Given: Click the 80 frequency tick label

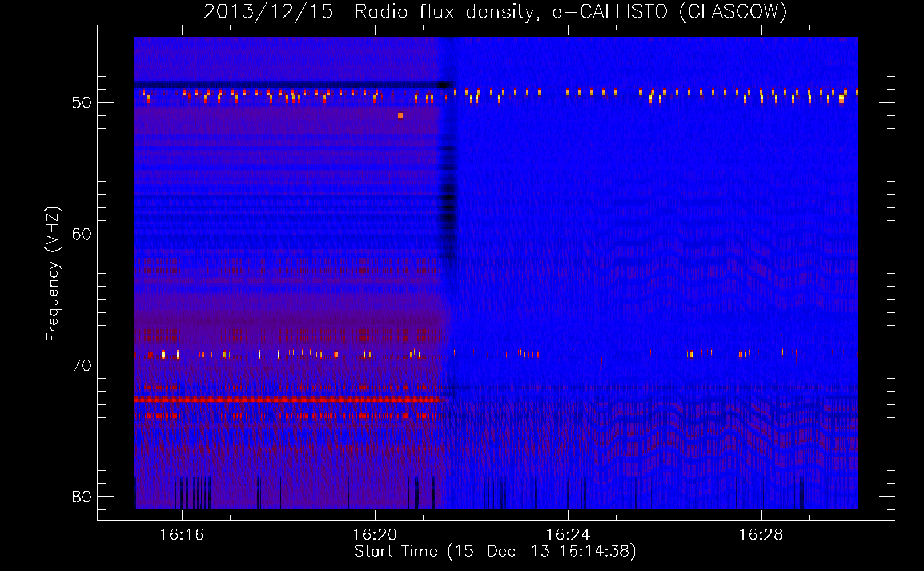Looking at the screenshot, I should click(x=82, y=497).
